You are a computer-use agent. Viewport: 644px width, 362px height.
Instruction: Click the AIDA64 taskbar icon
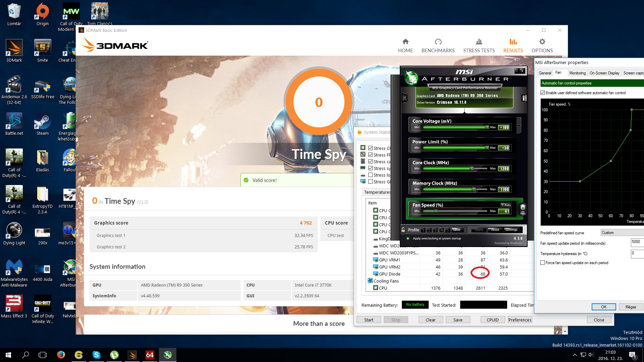click(x=150, y=355)
